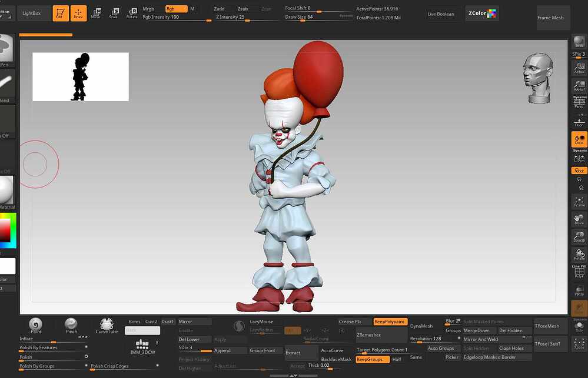Turn off Local transformation mode
588x378 pixels.
tap(579, 139)
